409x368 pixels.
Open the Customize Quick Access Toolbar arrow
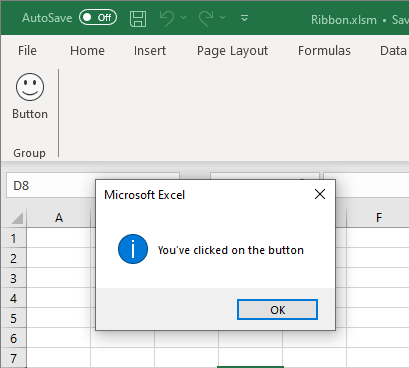pyautogui.click(x=244, y=18)
